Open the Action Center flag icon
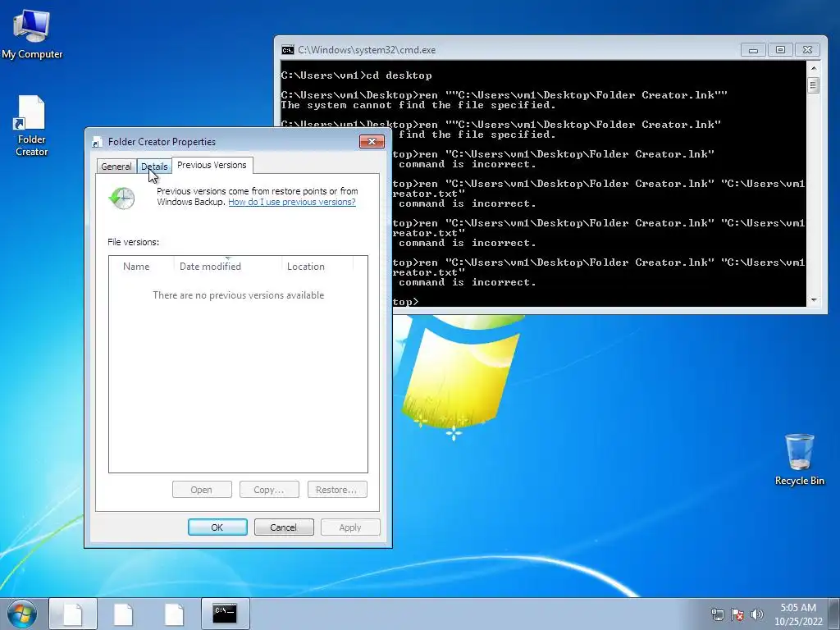Screen dimensions: 840x630 737,615
